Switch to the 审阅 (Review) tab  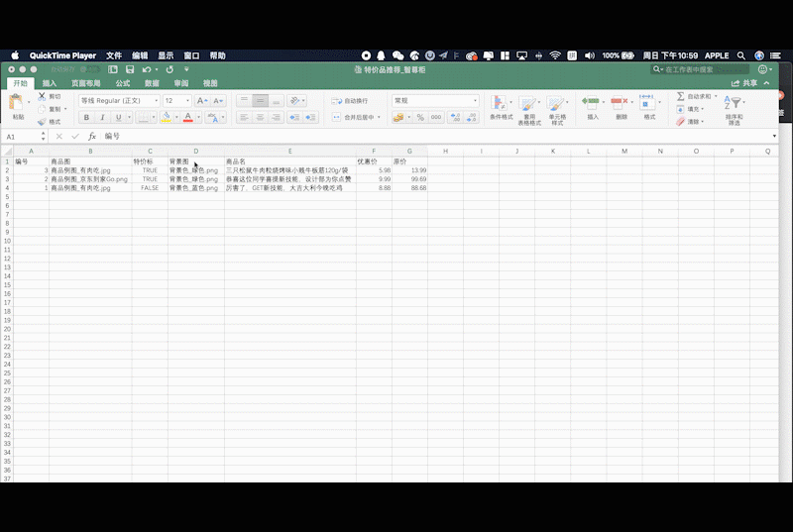[181, 83]
